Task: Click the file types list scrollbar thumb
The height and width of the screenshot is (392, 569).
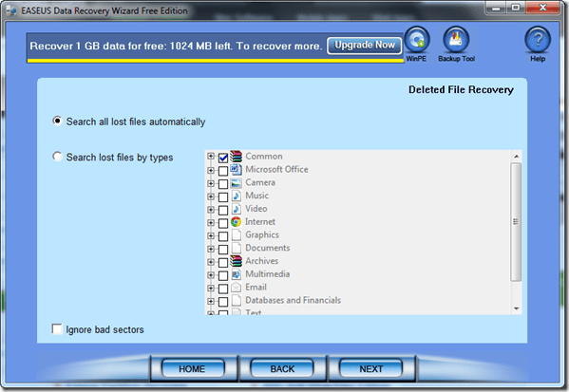Action: 516,221
